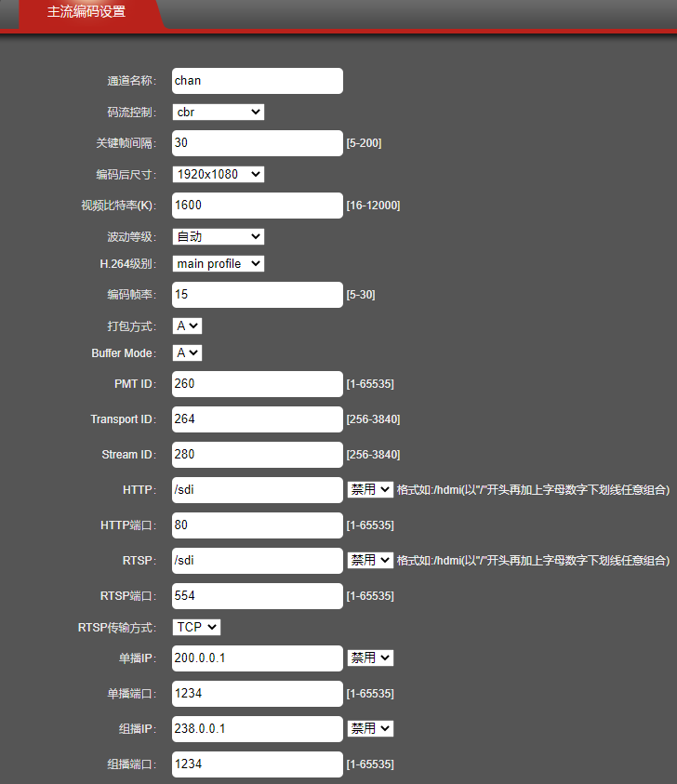Open the HTTP 禁用 enable dropdown
The height and width of the screenshot is (784, 677).
(x=370, y=489)
